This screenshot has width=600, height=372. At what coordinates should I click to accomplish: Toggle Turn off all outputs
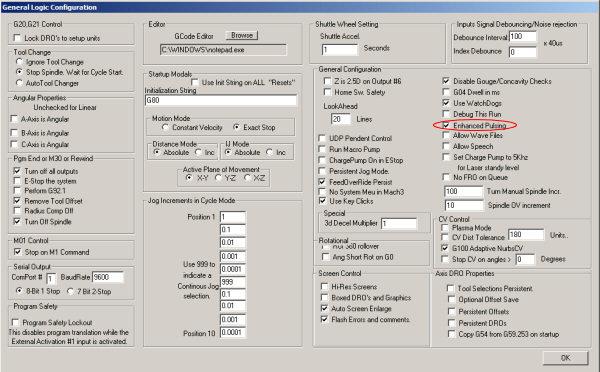[17, 171]
